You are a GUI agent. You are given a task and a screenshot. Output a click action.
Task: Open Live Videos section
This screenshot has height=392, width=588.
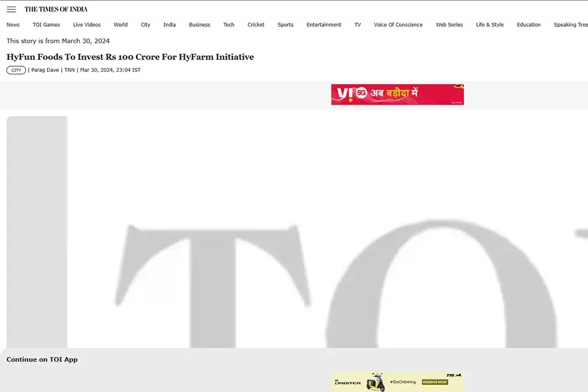pos(87,25)
